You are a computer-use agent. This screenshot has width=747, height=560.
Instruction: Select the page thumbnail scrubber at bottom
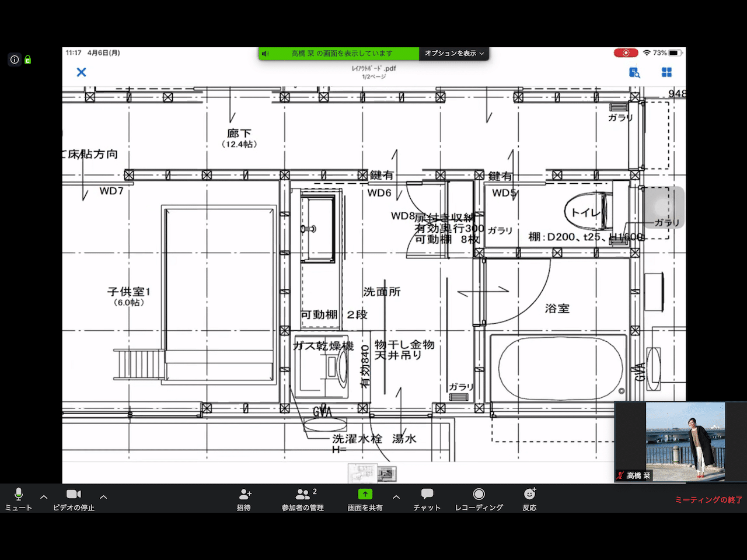372,473
